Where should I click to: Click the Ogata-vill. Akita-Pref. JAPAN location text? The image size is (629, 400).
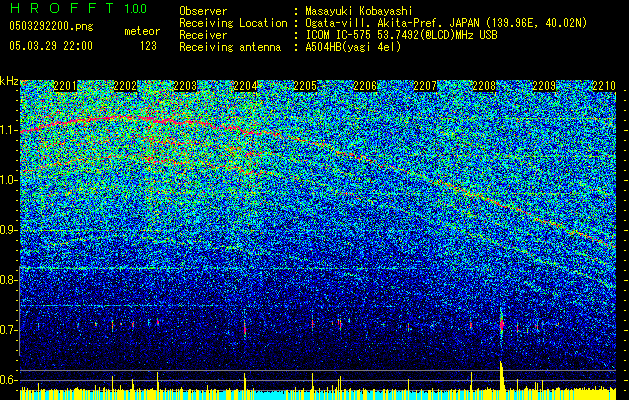pos(446,23)
